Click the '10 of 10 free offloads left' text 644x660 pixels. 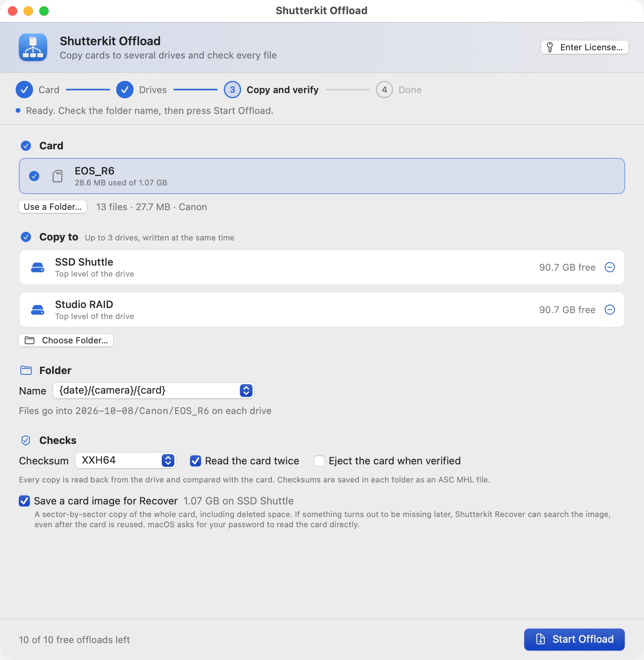[x=74, y=640]
